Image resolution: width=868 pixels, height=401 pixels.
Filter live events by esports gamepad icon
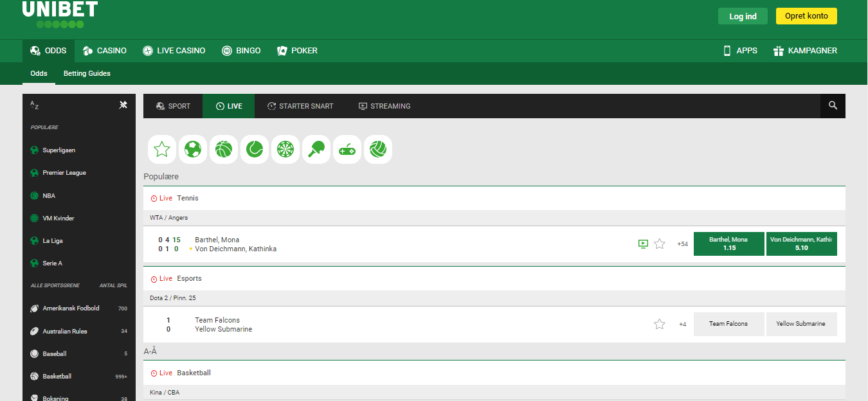click(347, 150)
